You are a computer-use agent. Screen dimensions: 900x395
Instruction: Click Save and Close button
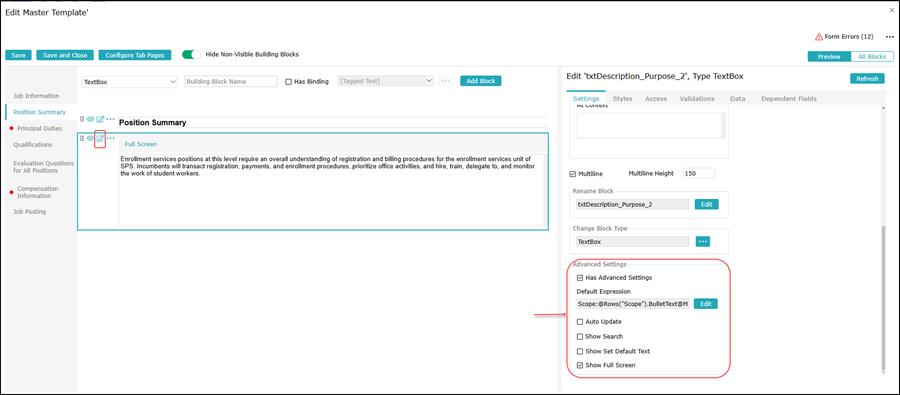coord(65,55)
